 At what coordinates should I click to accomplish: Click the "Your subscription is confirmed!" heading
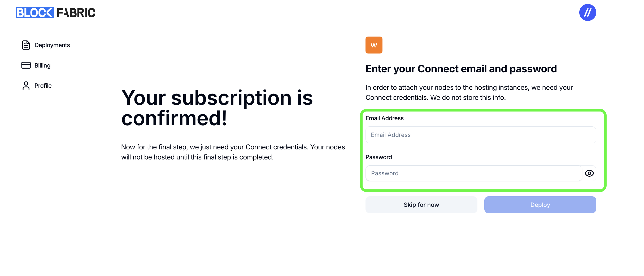tap(217, 108)
